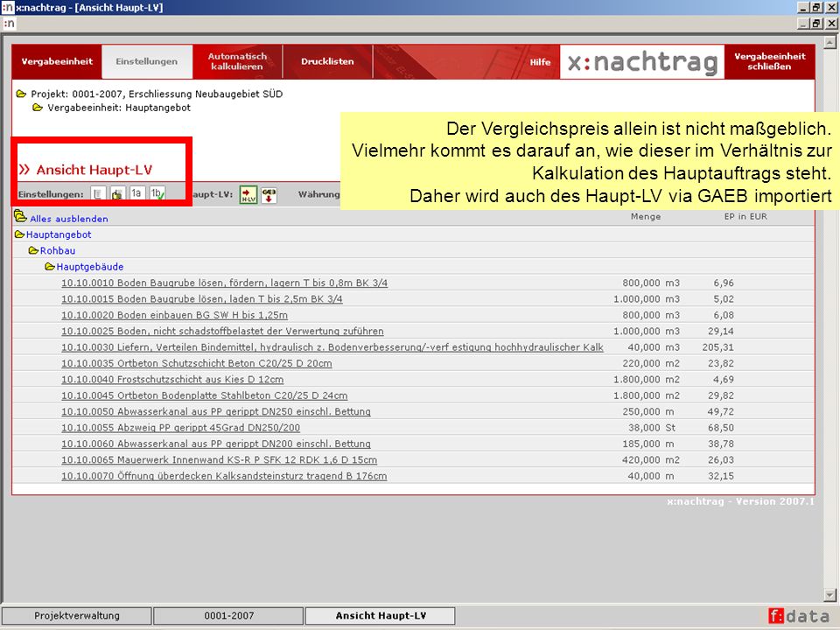Click the Alles ausblenden link
This screenshot has width=840, height=630.
[x=69, y=219]
